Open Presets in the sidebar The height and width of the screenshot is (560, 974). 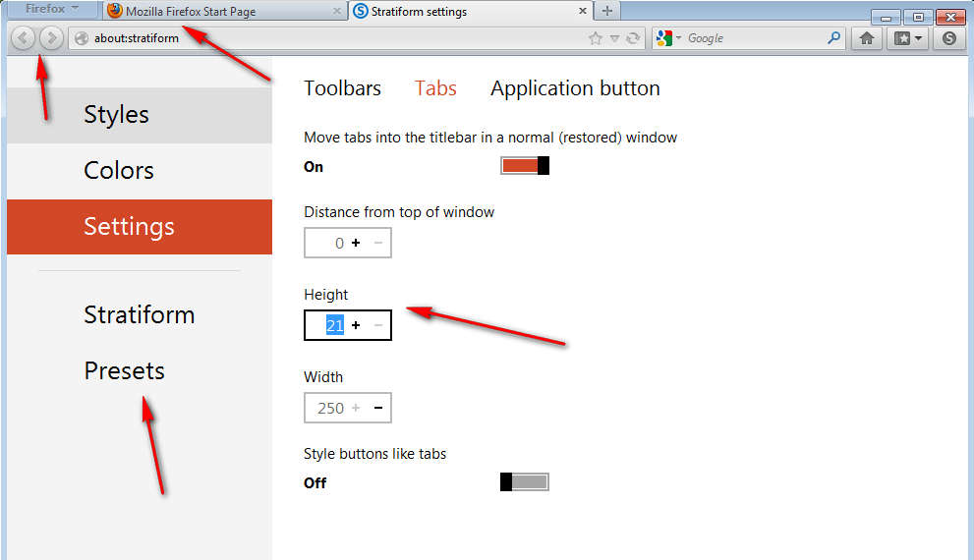click(x=140, y=370)
